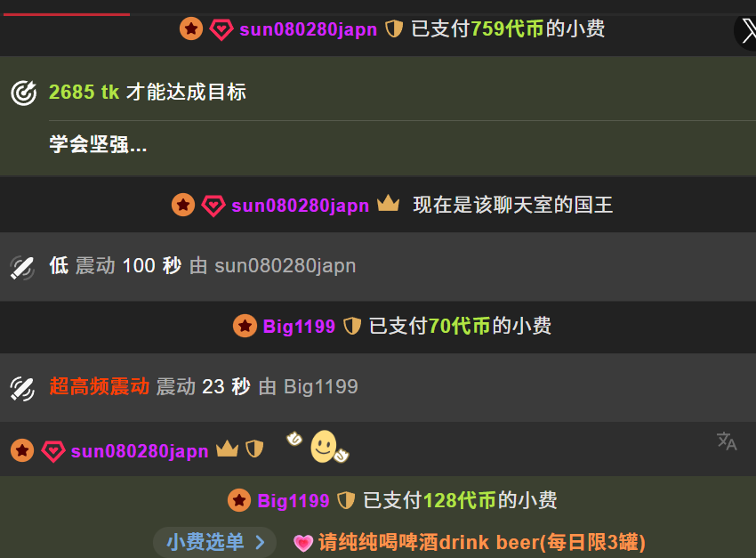The height and width of the screenshot is (558, 756).
Task: Click the sun080280japn username in the 759 tip
Action: (x=308, y=29)
